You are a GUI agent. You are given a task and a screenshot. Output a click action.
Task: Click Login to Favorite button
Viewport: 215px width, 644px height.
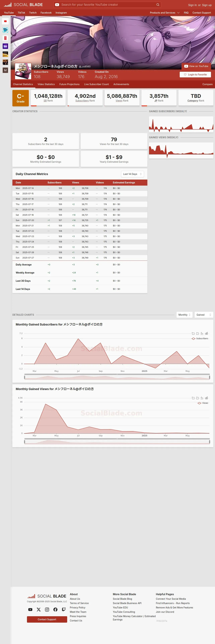(x=195, y=75)
